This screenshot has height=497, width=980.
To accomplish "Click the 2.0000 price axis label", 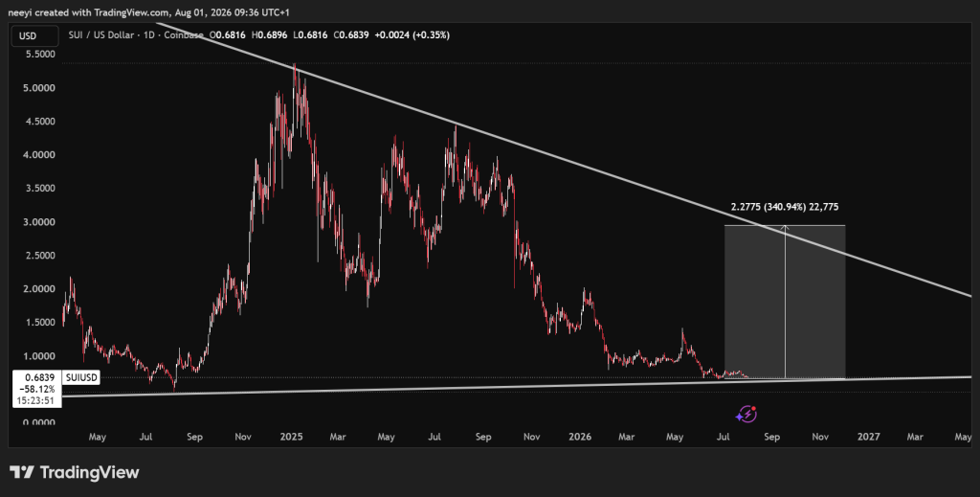I will [x=40, y=289].
